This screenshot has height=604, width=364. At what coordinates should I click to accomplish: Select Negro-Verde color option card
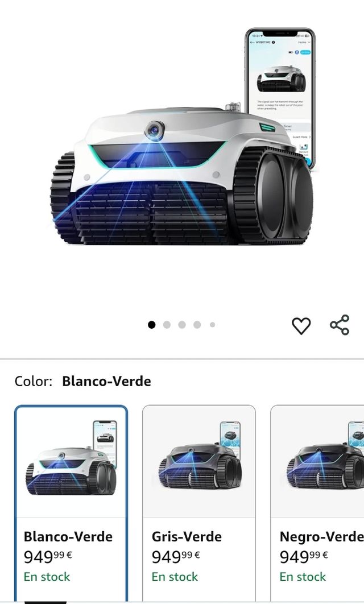pos(317,504)
